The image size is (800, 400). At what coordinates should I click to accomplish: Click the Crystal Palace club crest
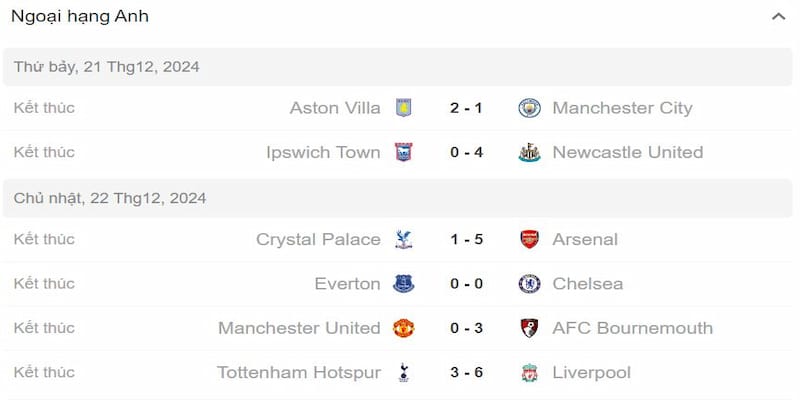pyautogui.click(x=403, y=239)
